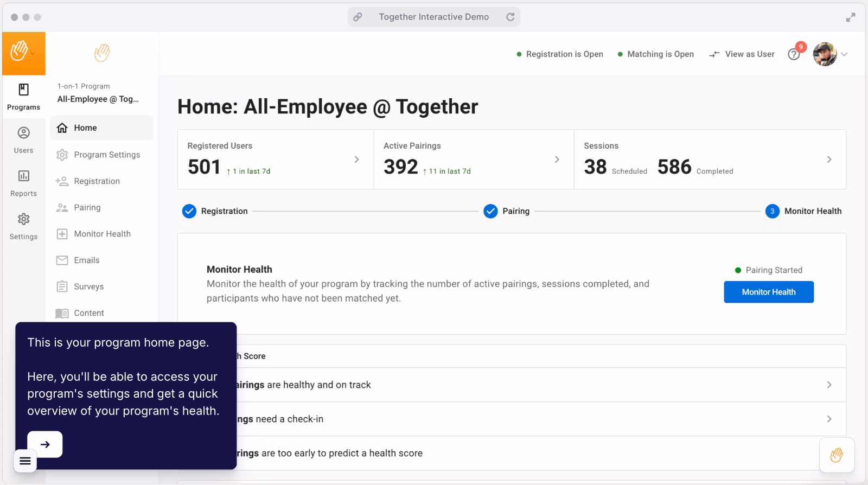Open Program Settings menu item
868x485 pixels.
[x=101, y=155]
